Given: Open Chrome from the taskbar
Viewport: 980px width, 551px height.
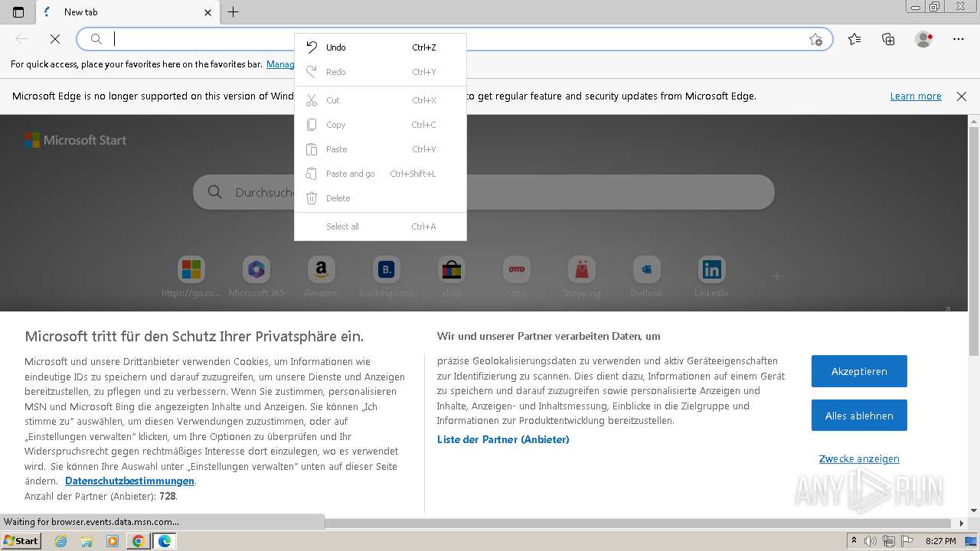Looking at the screenshot, I should 138,541.
